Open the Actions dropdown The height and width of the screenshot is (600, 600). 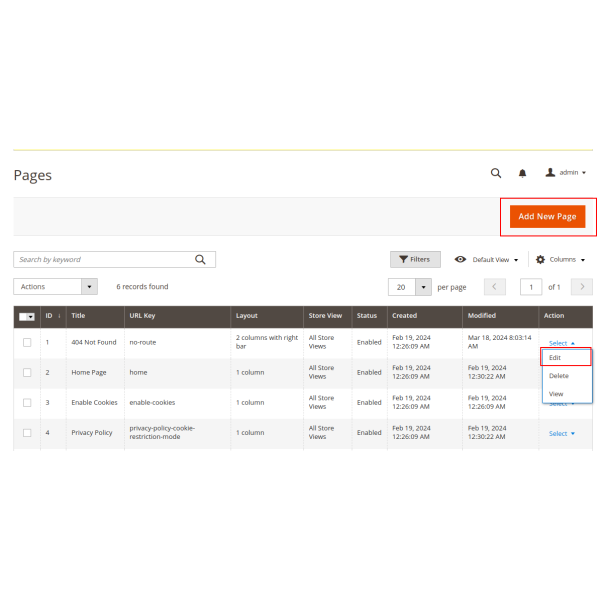click(55, 287)
